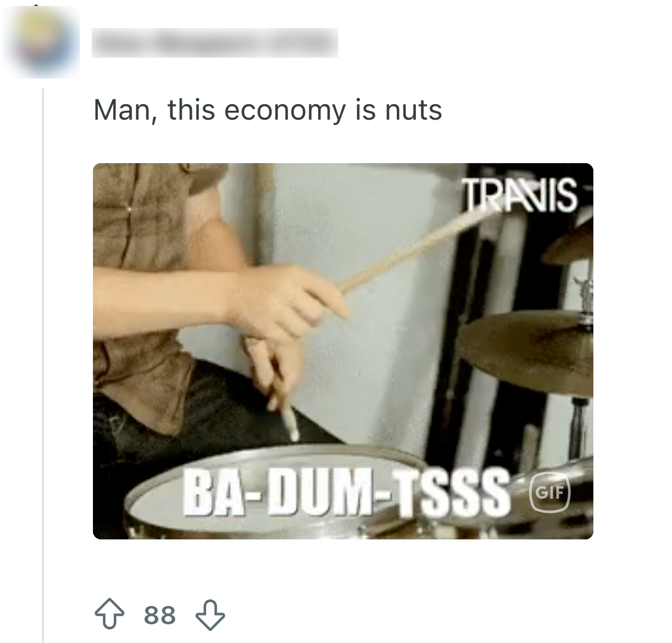672x643 pixels.
Task: Upvote the economy is nuts comment
Action: coord(110,614)
